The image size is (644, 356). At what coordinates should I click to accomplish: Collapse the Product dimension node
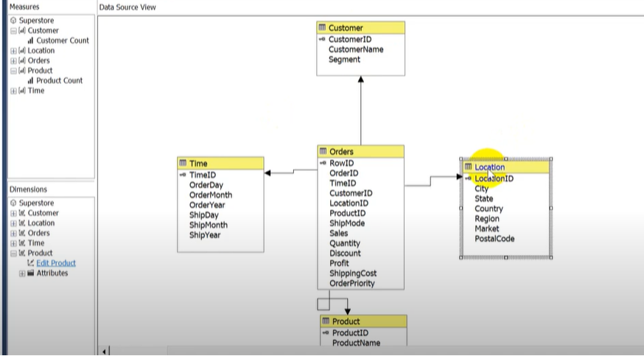click(13, 253)
